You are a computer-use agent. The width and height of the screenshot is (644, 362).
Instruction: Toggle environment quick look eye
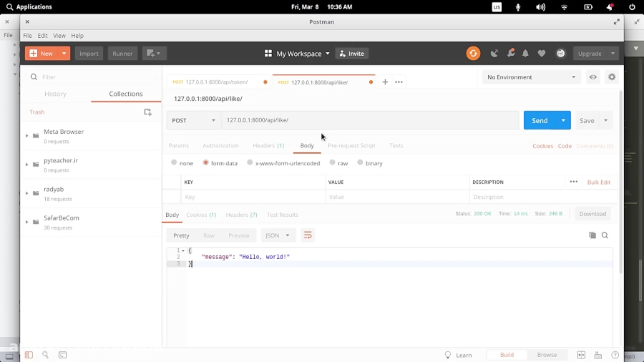(593, 77)
